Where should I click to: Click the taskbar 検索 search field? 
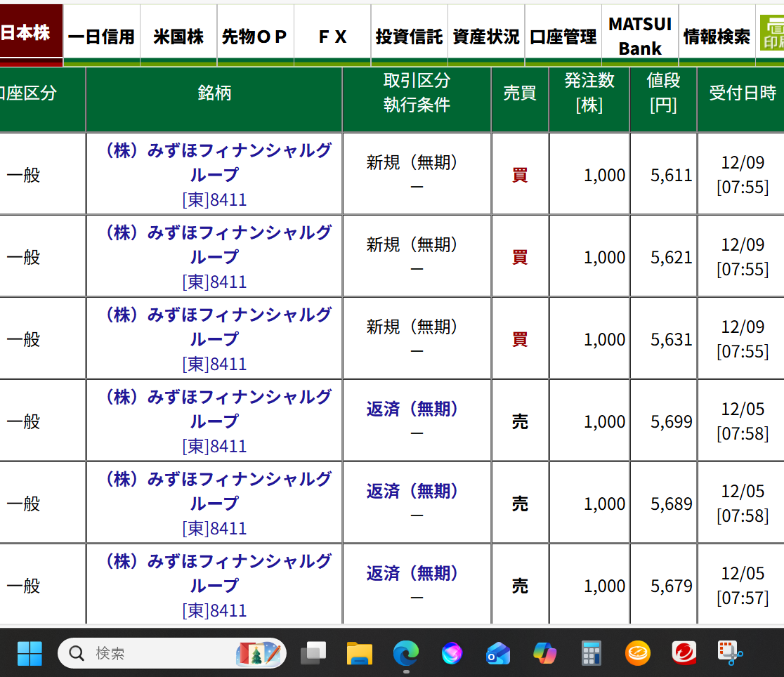pyautogui.click(x=162, y=654)
